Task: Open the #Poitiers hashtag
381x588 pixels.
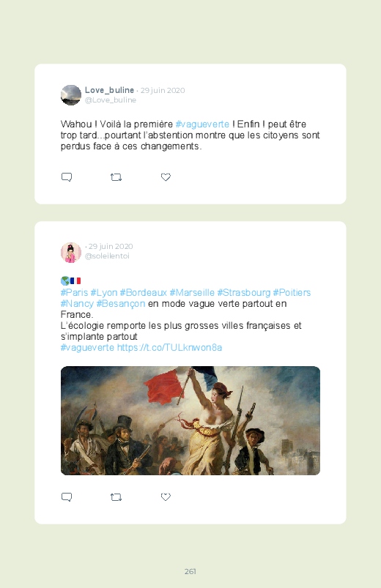Action: 292,292
